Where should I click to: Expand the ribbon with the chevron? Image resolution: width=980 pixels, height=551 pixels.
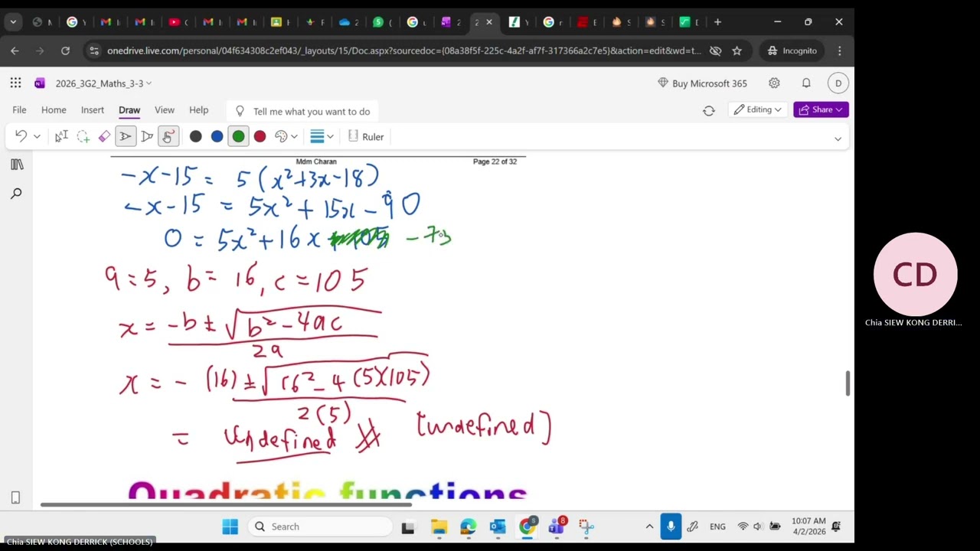(838, 139)
